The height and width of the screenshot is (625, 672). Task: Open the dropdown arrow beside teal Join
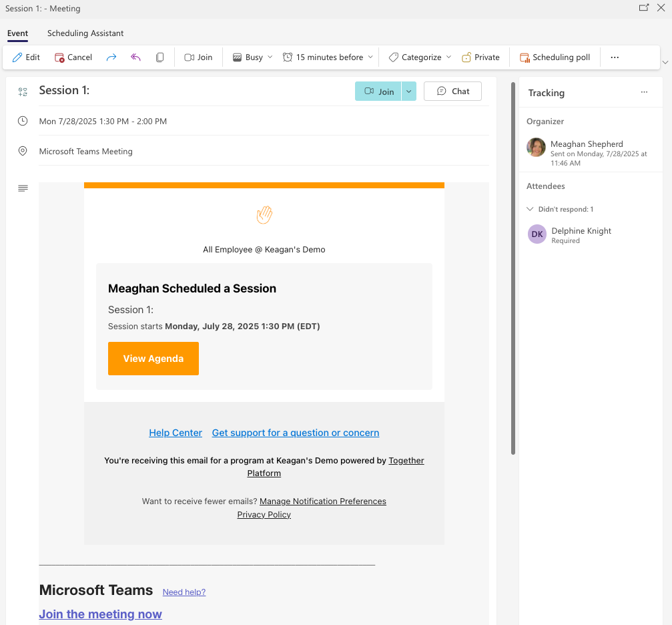(409, 91)
